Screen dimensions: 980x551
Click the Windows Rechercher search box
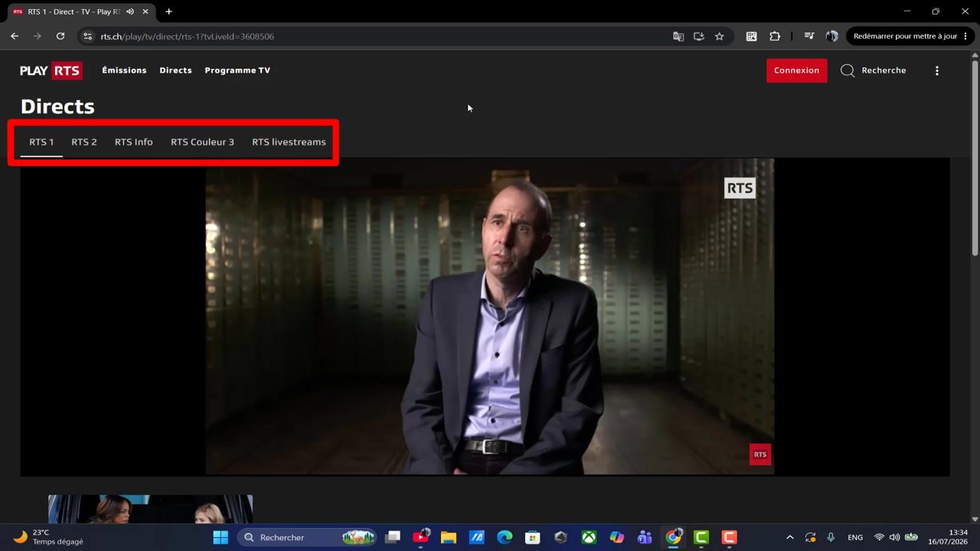(306, 537)
